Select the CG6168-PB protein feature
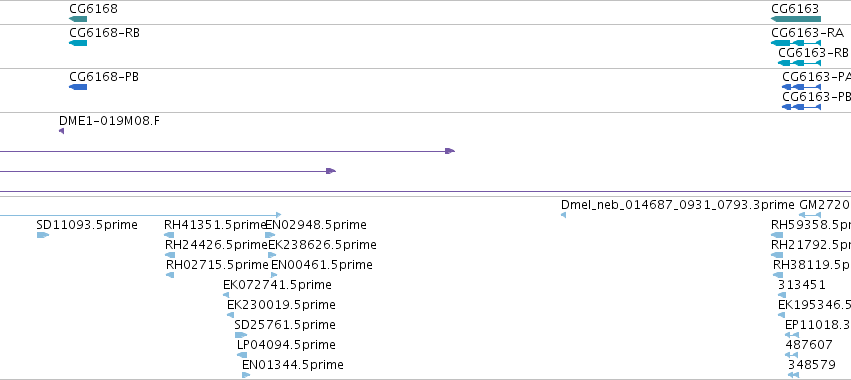Screen dimensions: 851x380 [78, 87]
